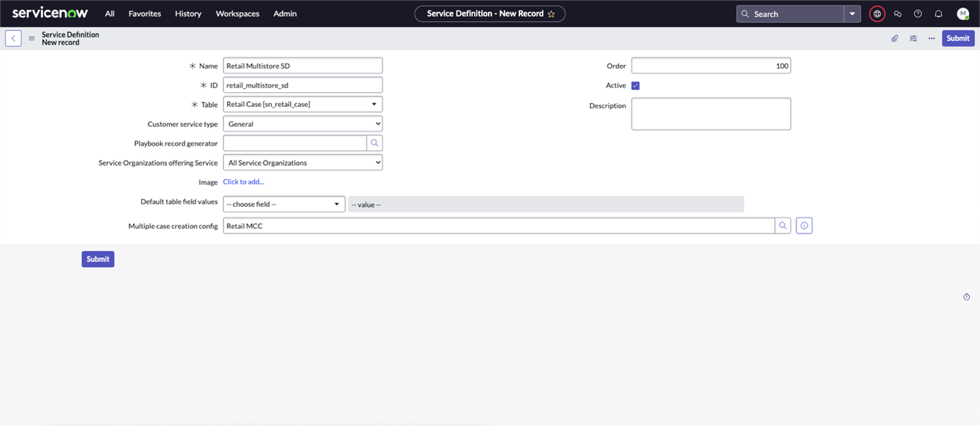Screen dimensions: 980x429
Task: Open the choose field dropdown
Action: (x=284, y=204)
